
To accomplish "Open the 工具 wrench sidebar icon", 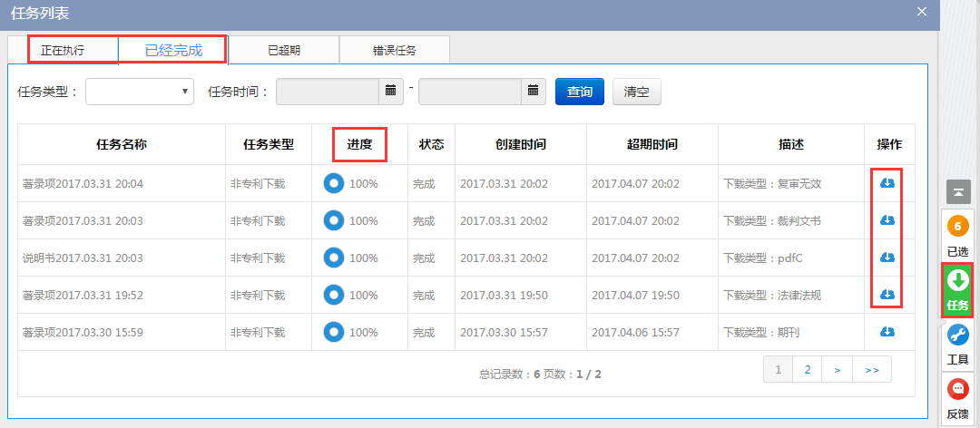I will tap(958, 345).
